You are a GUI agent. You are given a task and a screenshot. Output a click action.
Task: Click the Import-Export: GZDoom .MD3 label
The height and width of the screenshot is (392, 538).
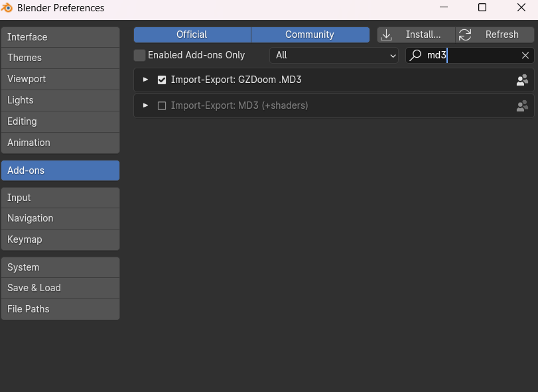pyautogui.click(x=236, y=80)
